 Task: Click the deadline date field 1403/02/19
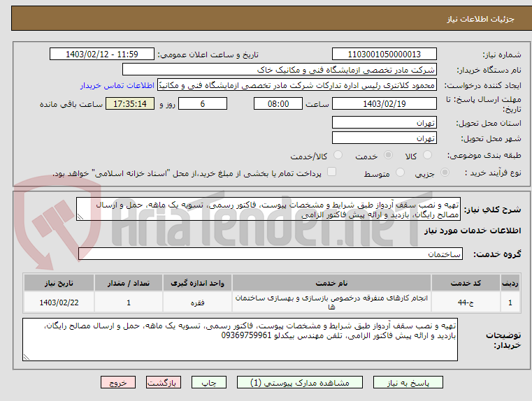[384, 103]
